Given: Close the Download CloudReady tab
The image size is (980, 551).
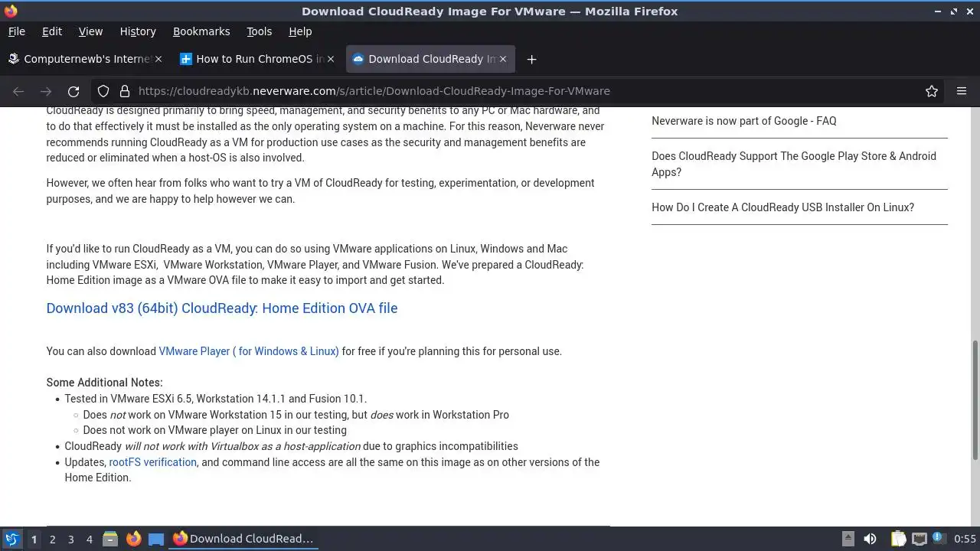Looking at the screenshot, I should click(503, 59).
